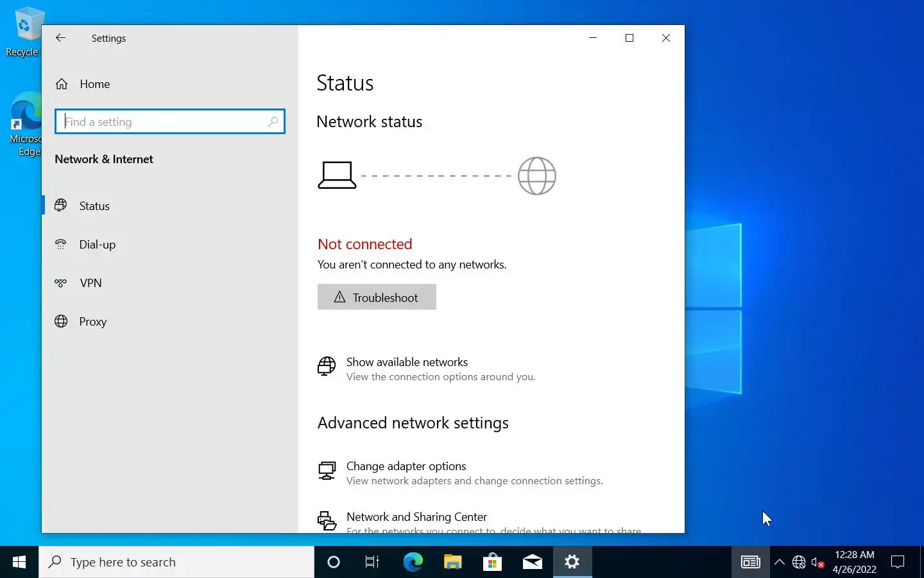This screenshot has width=924, height=578.
Task: Select Status in Network & Internet sidebar
Action: [x=170, y=206]
